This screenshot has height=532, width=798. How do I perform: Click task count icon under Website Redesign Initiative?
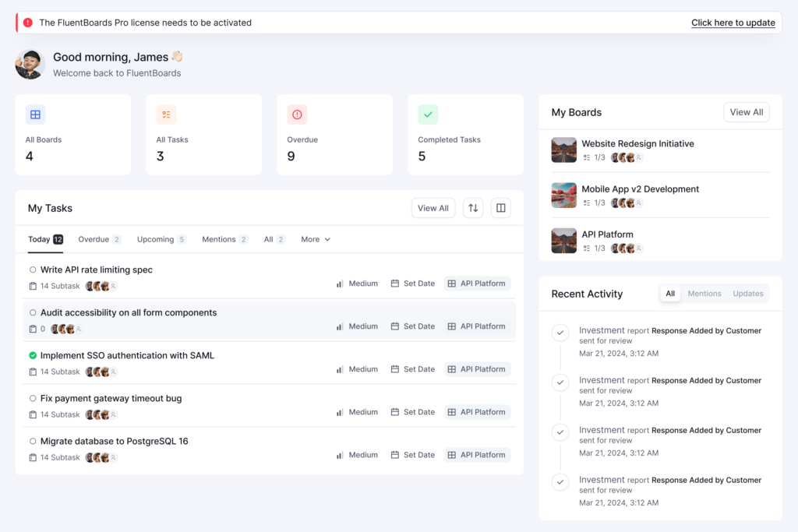click(x=587, y=157)
